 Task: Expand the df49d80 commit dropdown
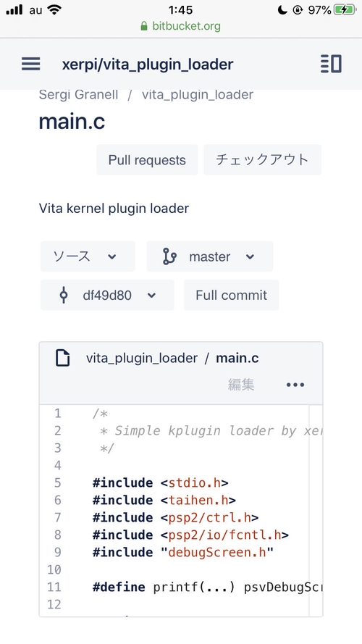107,295
